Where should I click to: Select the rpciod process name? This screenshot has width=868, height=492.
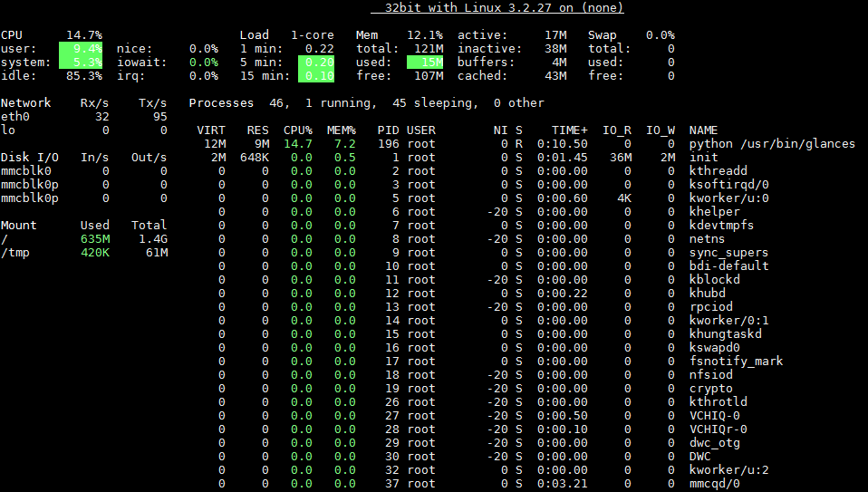click(710, 307)
